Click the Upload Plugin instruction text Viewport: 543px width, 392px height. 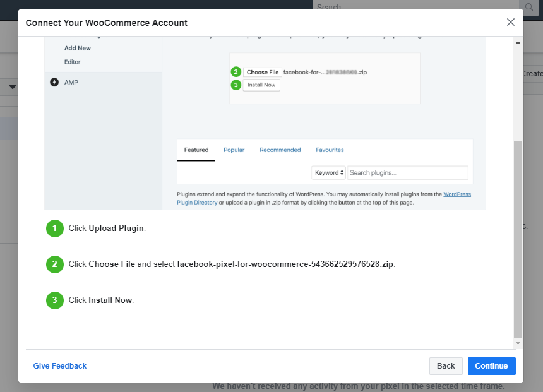[x=107, y=229]
